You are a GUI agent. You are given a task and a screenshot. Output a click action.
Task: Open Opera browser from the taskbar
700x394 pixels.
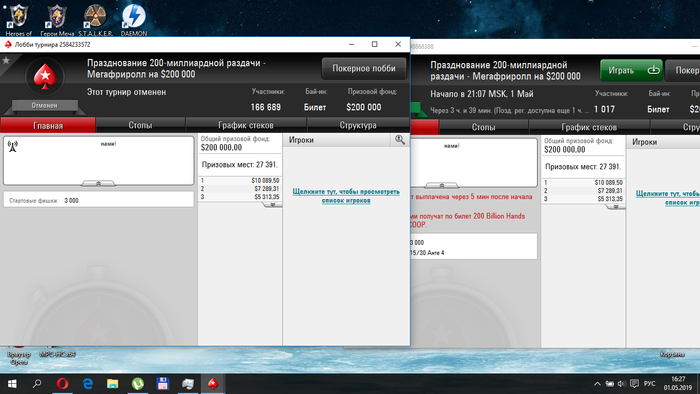62,383
